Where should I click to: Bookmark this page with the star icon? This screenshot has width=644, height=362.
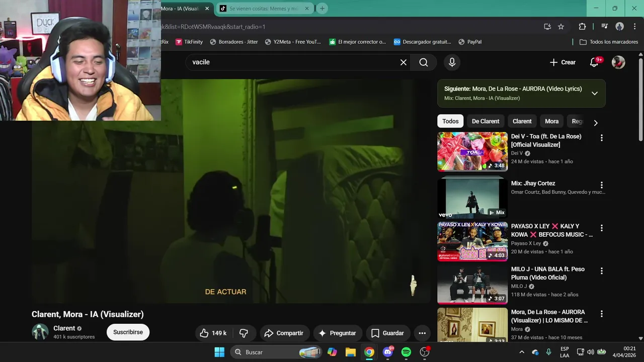(561, 27)
